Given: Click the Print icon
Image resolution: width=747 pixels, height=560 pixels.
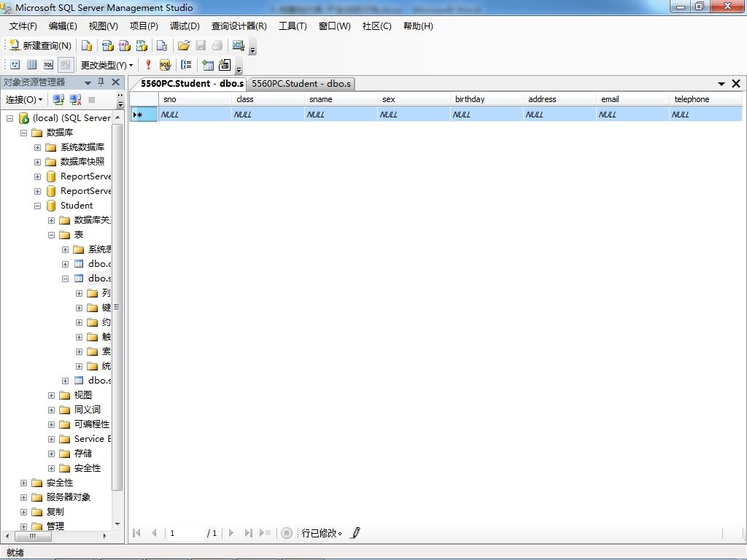Looking at the screenshot, I should coord(217,45).
